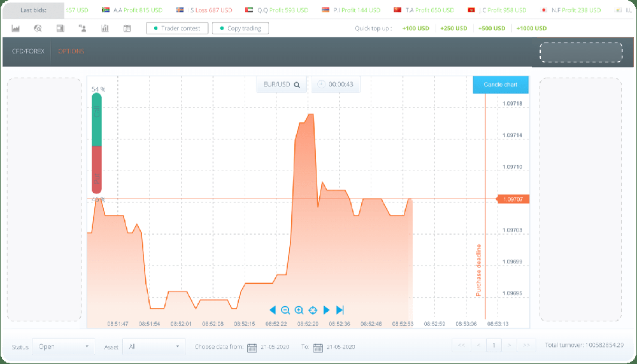The width and height of the screenshot is (637, 364).
Task: Toggle the Trader contest button
Action: [x=177, y=29]
